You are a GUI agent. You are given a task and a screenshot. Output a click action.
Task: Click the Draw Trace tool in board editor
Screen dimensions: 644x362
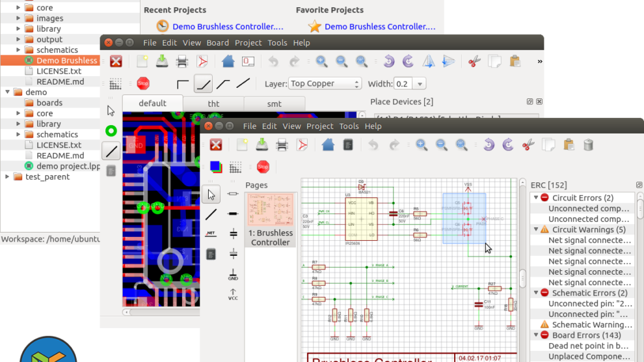pyautogui.click(x=111, y=151)
